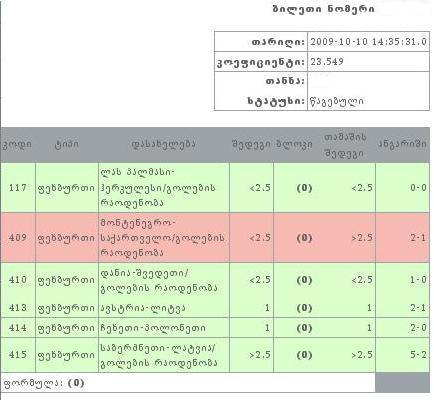This screenshot has width=434, height=400.
Task: Click the შედეგი column header
Action: coord(251,145)
